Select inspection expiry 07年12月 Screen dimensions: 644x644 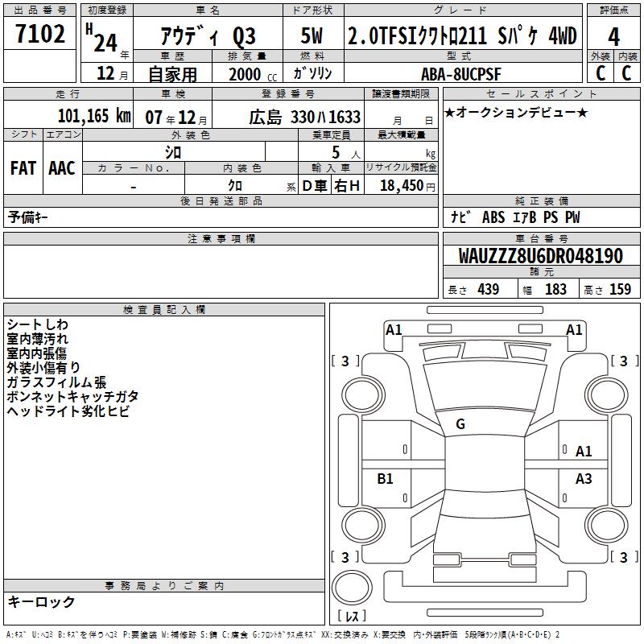176,118
